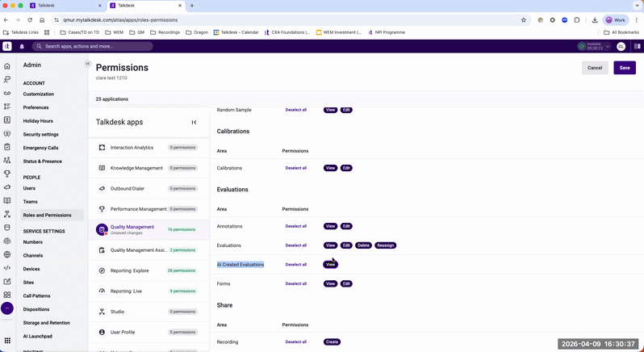Open Storage and Retention in the Admin menu

point(47,323)
